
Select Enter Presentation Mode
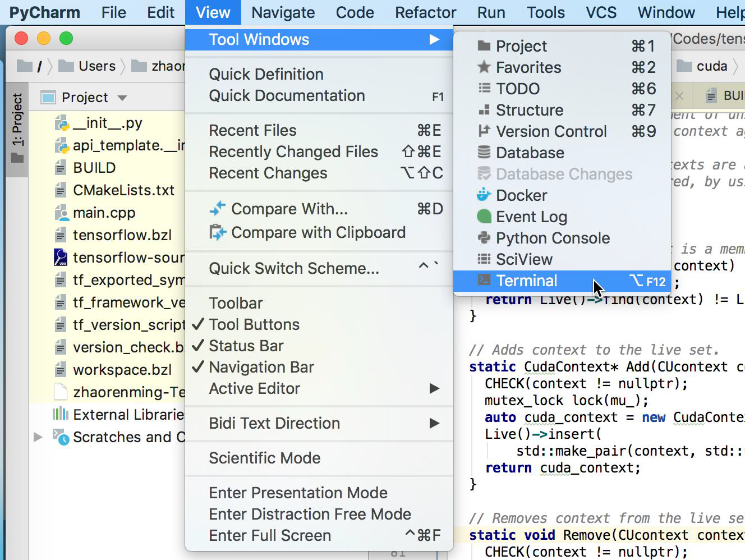pos(298,493)
